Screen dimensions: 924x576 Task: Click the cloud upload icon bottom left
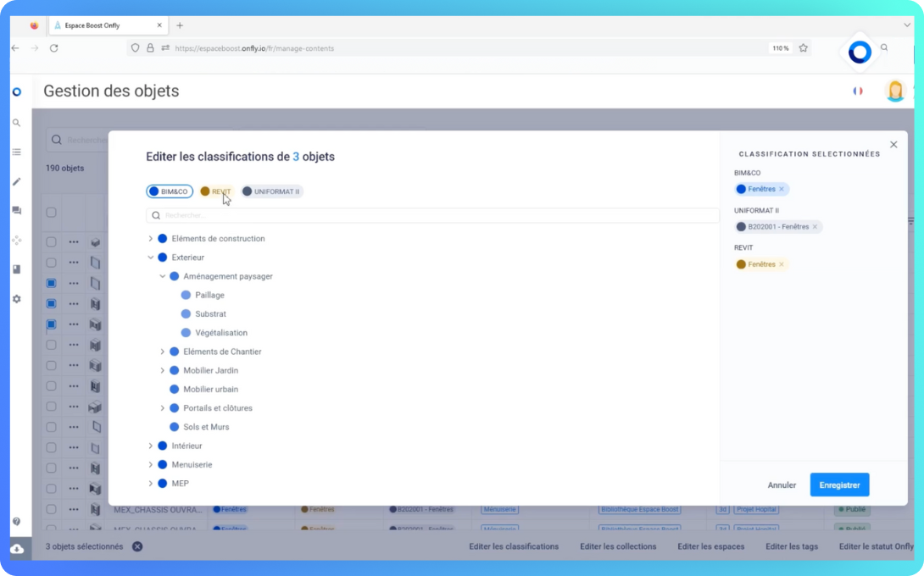17,548
